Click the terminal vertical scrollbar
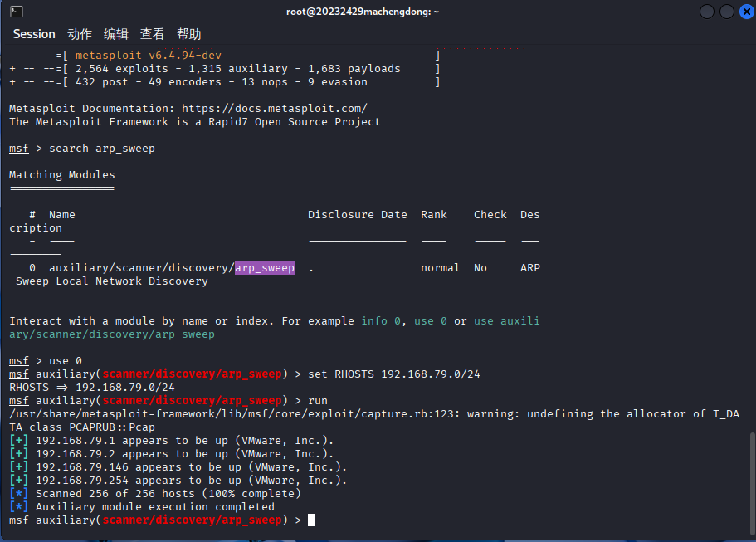This screenshot has height=542, width=756. 752,484
